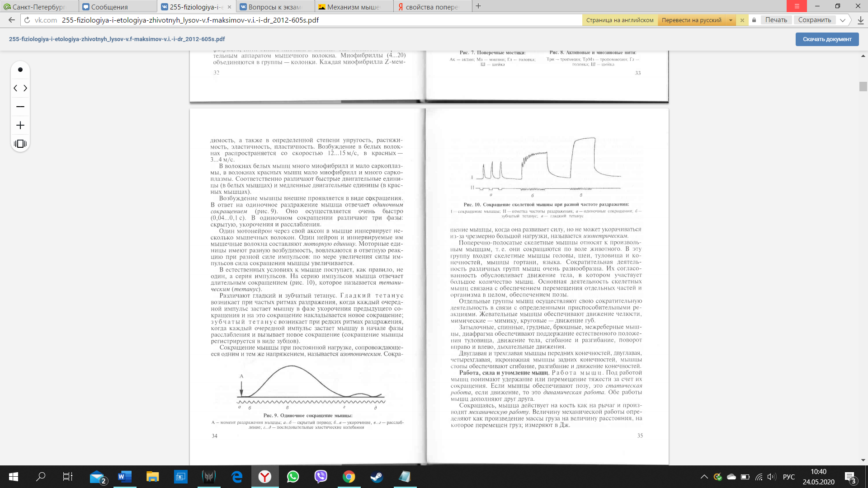Expand the translate options dropdown arrow
Screen dimensions: 868x488
731,20
